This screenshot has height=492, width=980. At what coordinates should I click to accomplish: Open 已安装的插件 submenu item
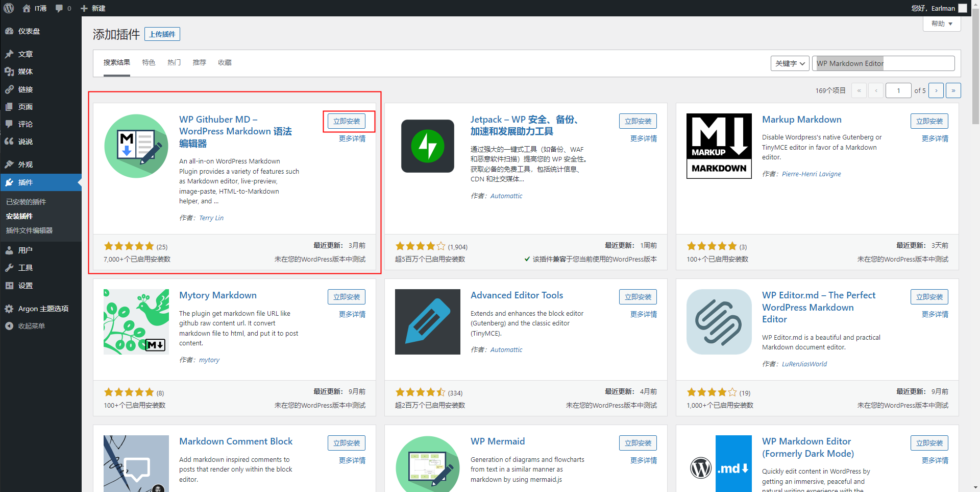point(26,202)
